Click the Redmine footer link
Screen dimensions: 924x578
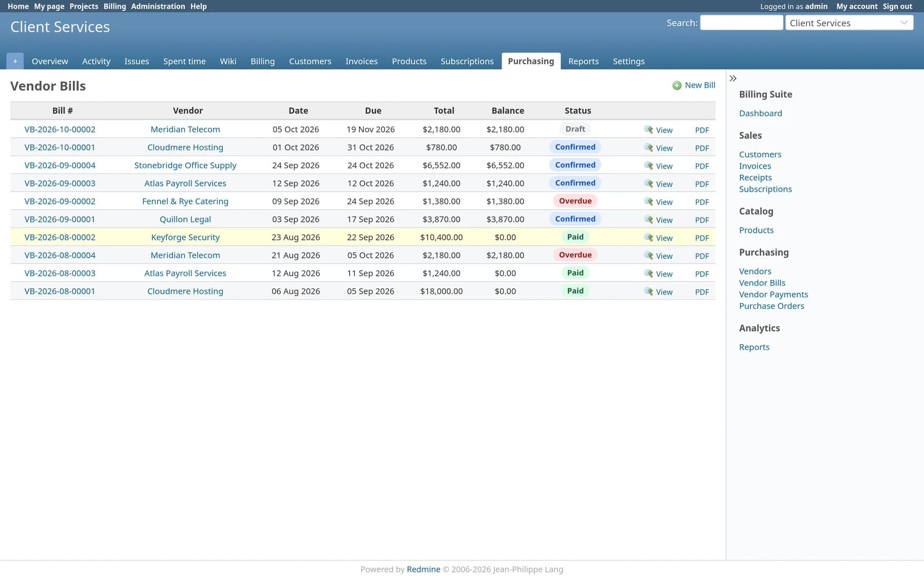point(423,569)
